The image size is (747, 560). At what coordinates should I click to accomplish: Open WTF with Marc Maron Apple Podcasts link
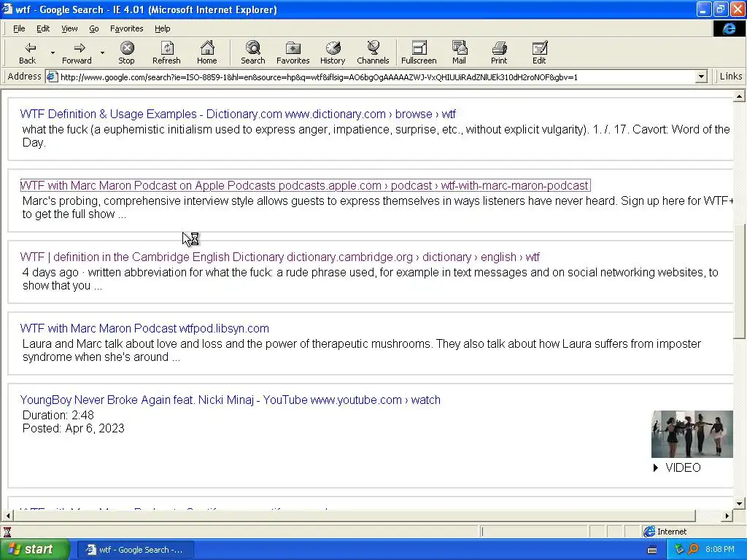click(305, 186)
